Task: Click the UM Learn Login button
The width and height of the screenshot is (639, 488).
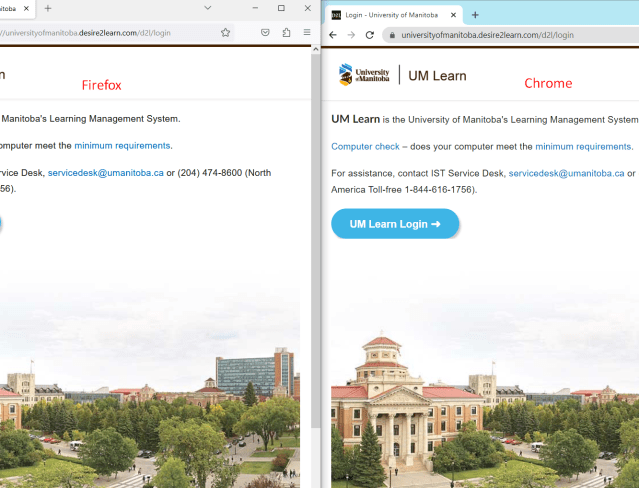Action: point(395,224)
